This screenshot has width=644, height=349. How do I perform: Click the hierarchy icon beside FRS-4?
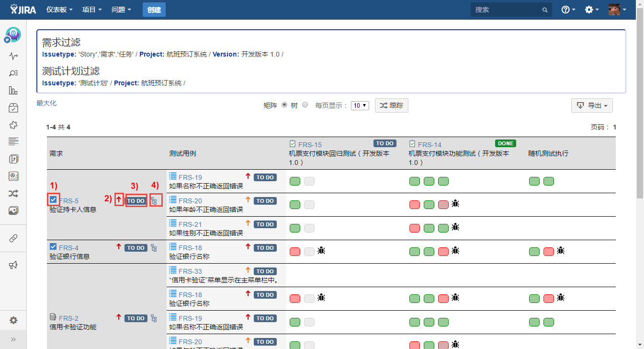pos(154,248)
